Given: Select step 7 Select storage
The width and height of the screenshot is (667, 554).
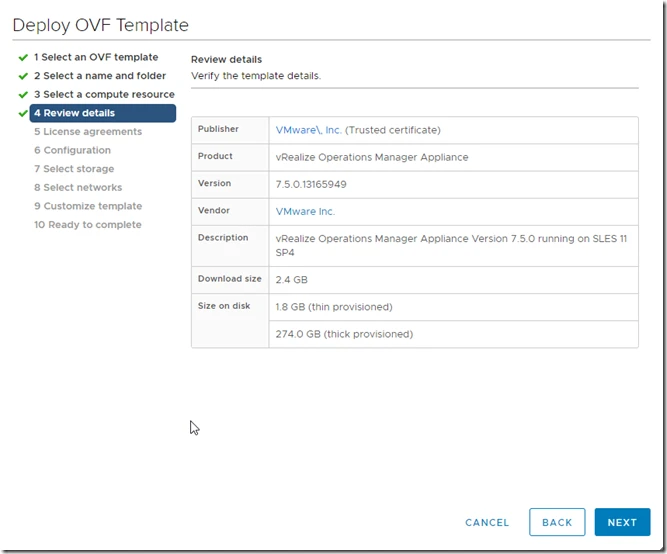Looking at the screenshot, I should (74, 169).
